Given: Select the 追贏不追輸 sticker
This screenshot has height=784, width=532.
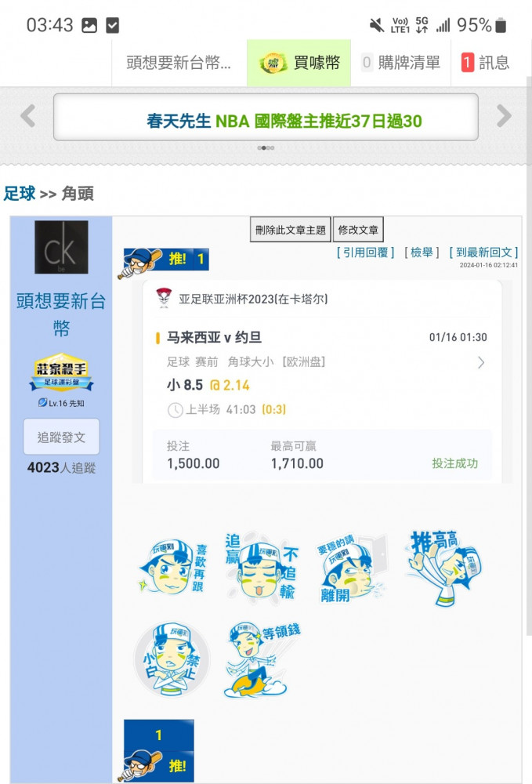Looking at the screenshot, I should click(261, 566).
